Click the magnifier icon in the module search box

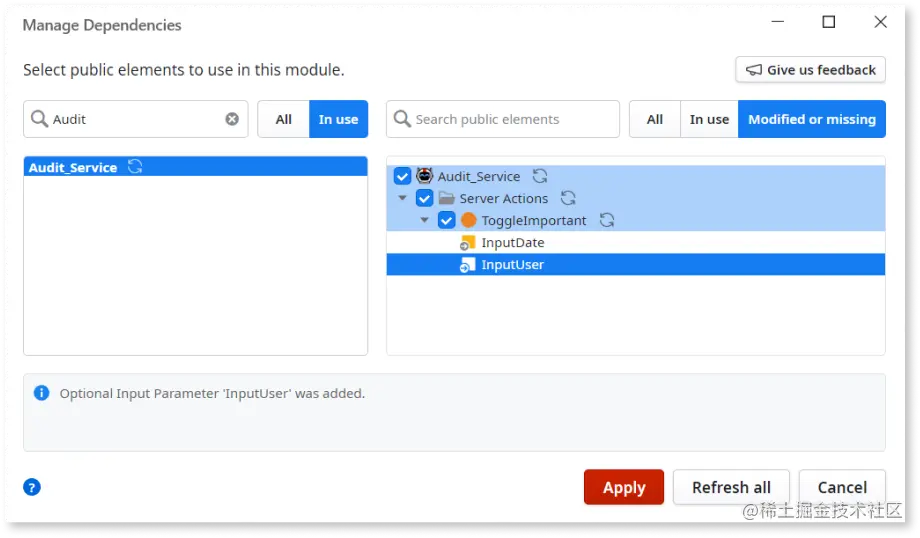point(39,119)
